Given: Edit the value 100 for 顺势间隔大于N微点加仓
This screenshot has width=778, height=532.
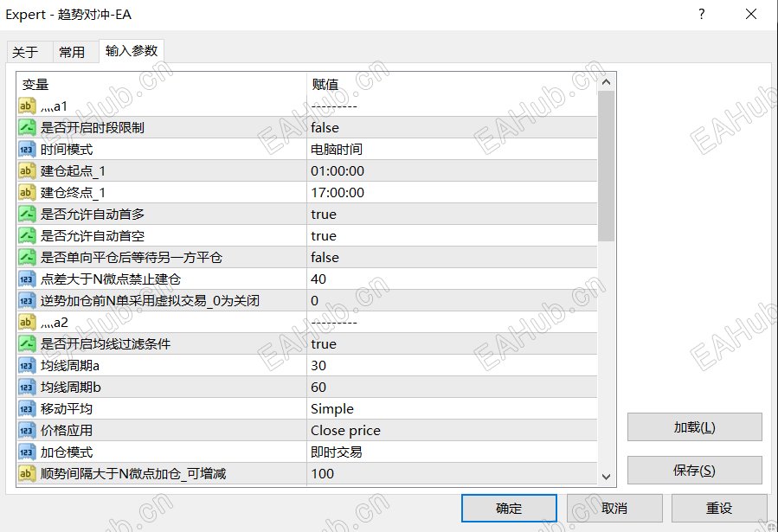Looking at the screenshot, I should (452, 473).
